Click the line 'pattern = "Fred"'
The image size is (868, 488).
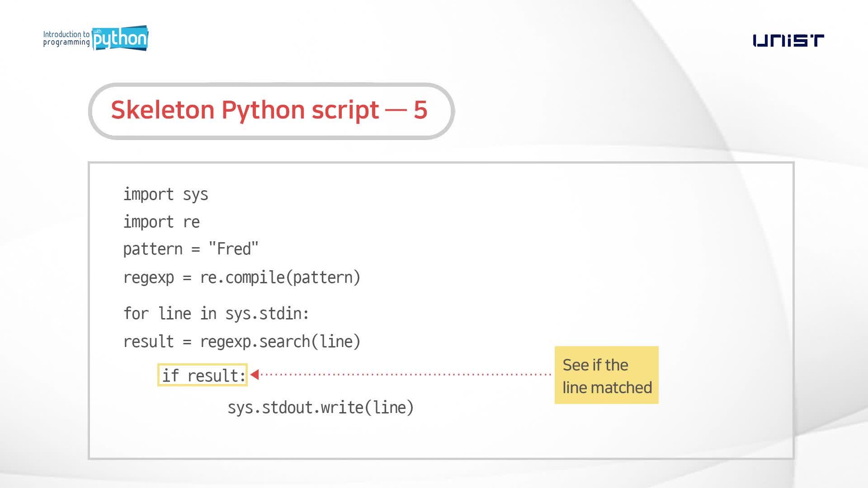click(191, 249)
